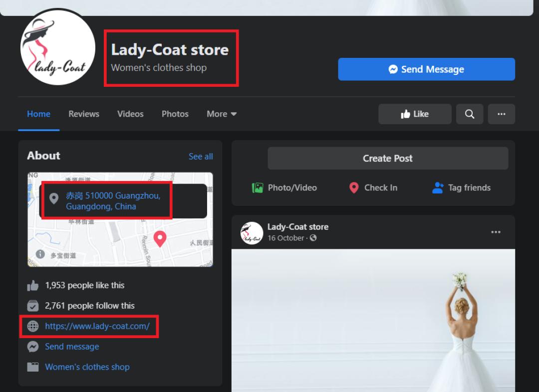Click the globe icon beside website link
The height and width of the screenshot is (392, 539).
[33, 326]
